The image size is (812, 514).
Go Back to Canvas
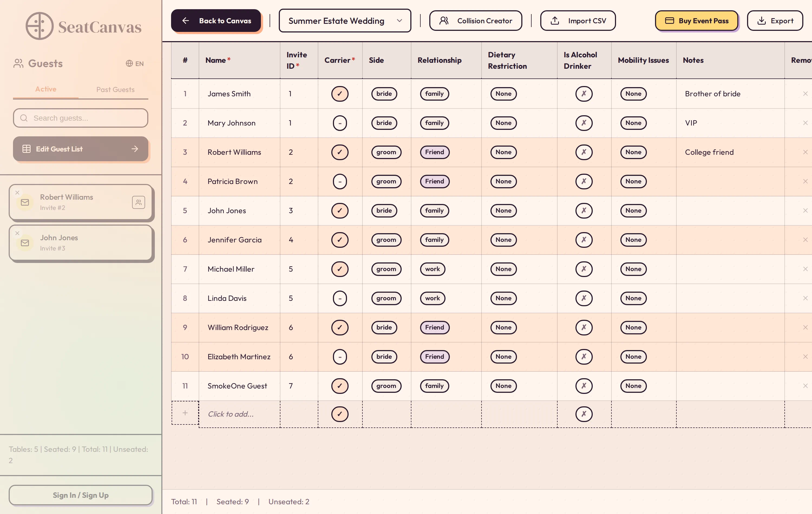[216, 21]
